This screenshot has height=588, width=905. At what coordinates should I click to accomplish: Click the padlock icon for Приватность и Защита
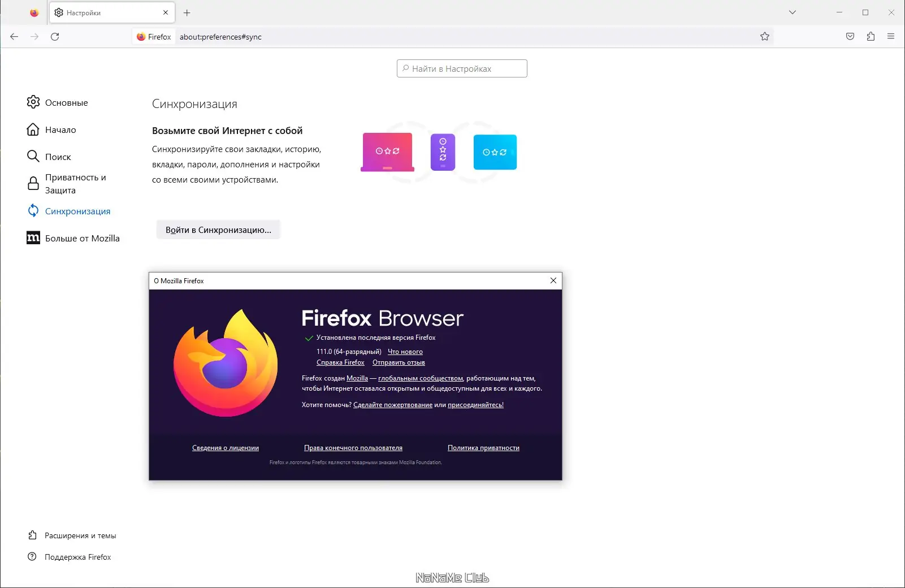(33, 183)
